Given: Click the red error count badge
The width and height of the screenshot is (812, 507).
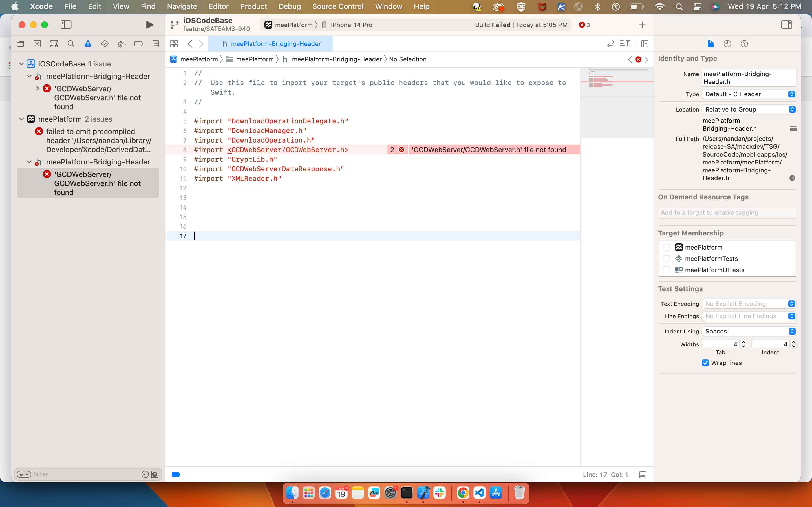Looking at the screenshot, I should [x=584, y=25].
